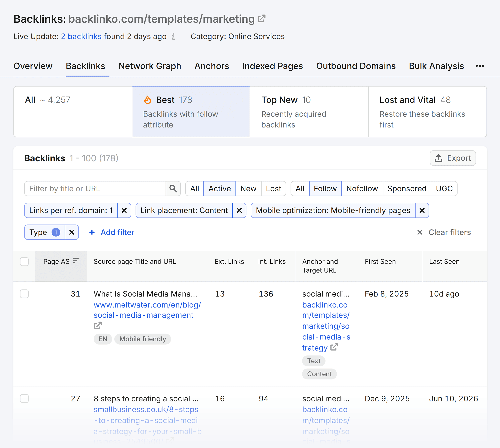Screen dimensions: 500x448
Task: Click flame icon on Best card
Action: tap(148, 100)
